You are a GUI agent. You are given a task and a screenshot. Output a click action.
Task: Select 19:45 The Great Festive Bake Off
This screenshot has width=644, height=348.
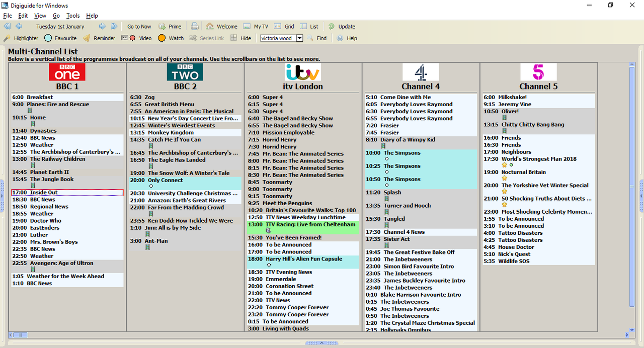point(421,252)
